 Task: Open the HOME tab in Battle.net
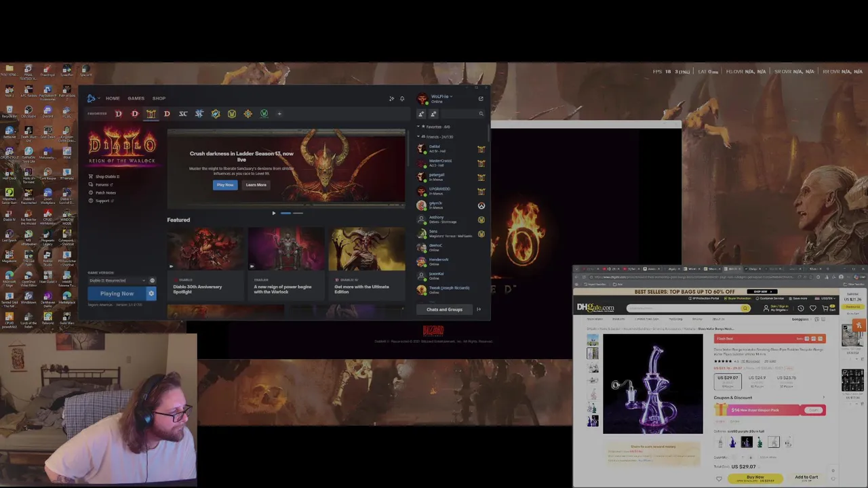pos(113,98)
